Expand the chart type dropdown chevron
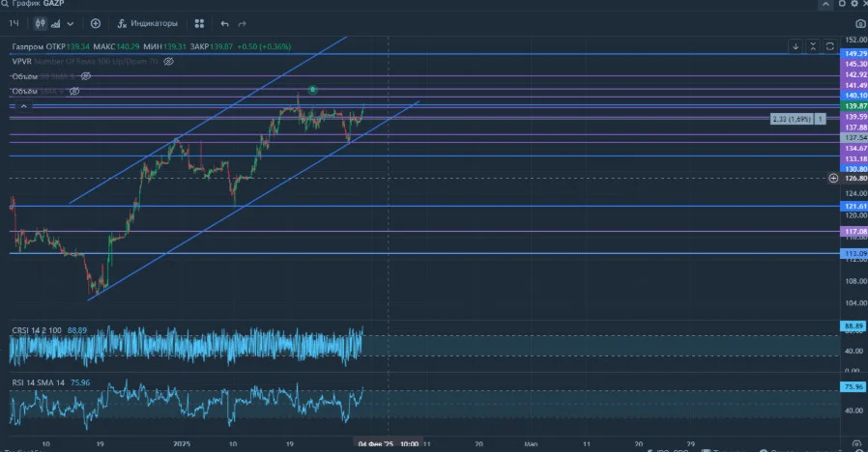Image resolution: width=868 pixels, height=452 pixels. click(71, 24)
